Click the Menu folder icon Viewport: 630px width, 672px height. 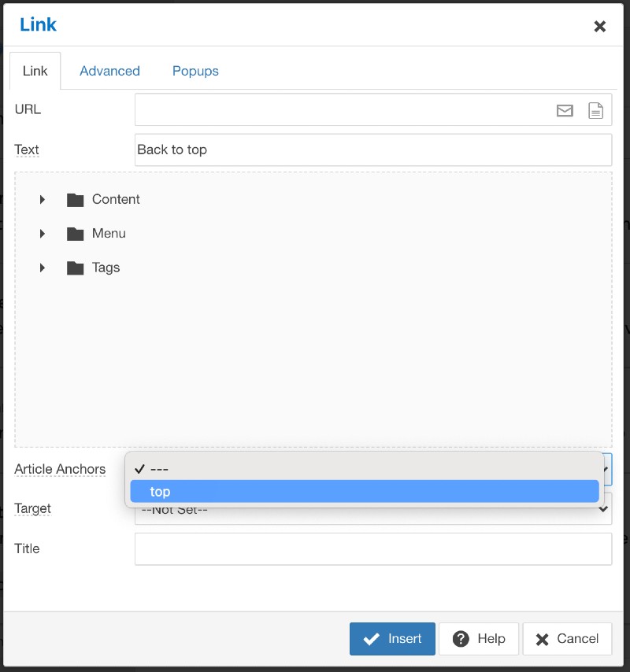click(75, 234)
